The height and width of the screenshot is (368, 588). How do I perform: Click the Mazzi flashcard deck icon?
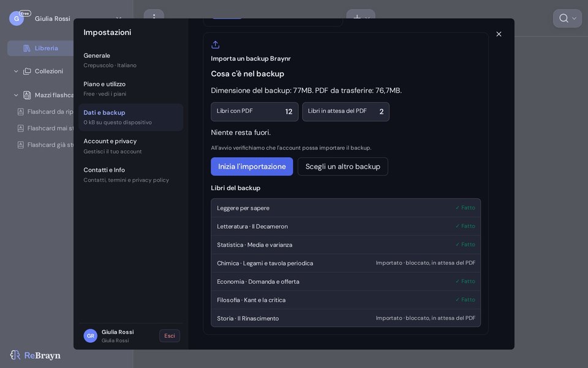tap(27, 95)
